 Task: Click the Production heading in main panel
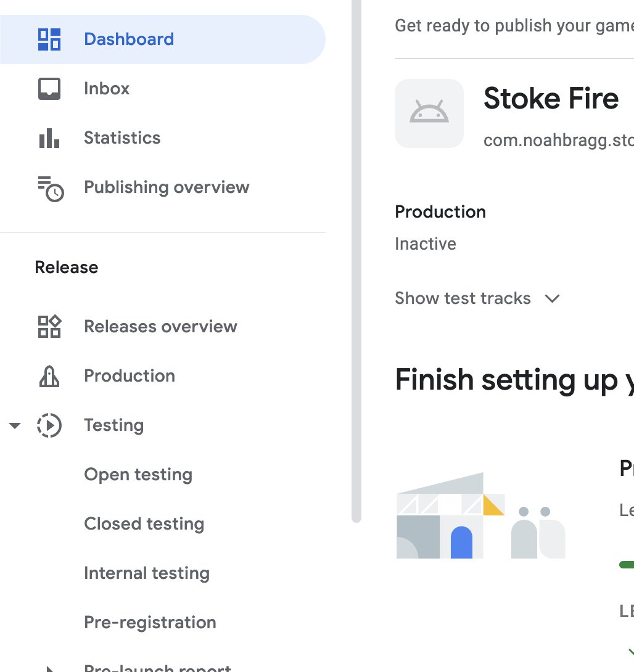(x=440, y=211)
